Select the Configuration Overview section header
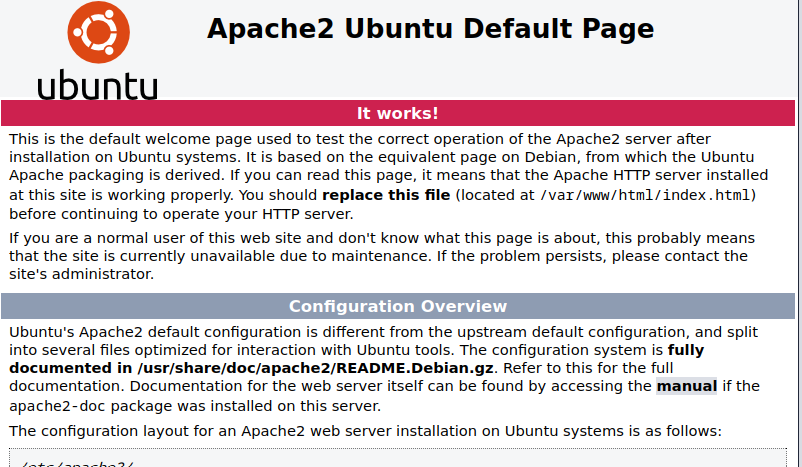This screenshot has width=802, height=467. 398,306
